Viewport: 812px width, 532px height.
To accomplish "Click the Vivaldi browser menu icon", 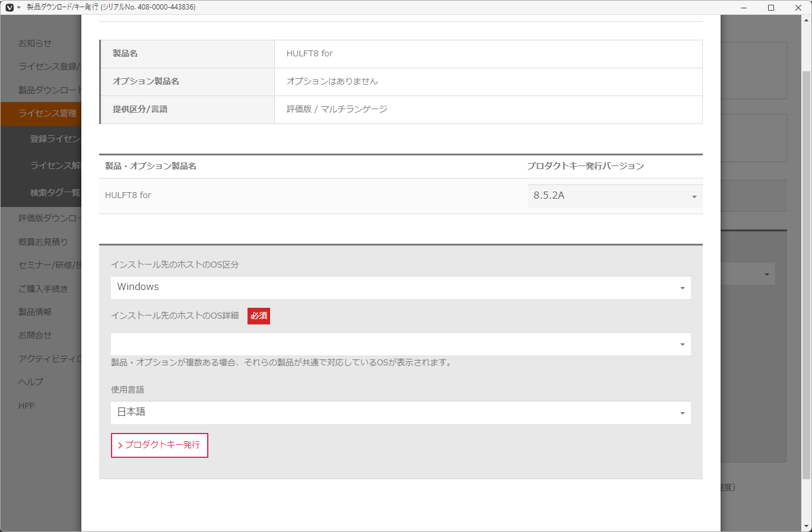I will [9, 7].
